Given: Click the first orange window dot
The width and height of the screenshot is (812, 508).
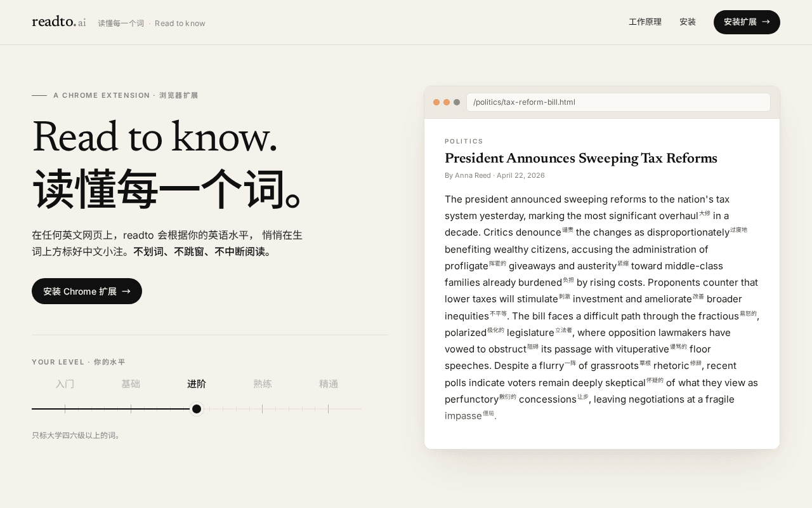Looking at the screenshot, I should tap(436, 102).
